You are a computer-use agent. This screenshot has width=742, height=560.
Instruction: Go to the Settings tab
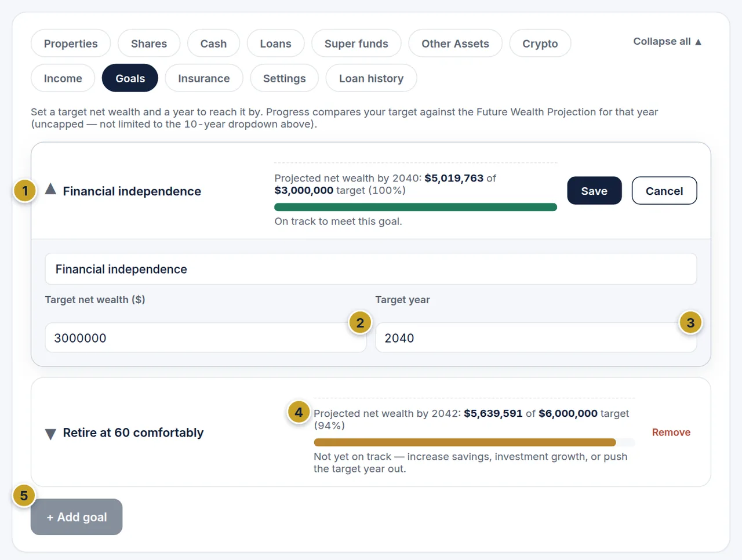[284, 78]
